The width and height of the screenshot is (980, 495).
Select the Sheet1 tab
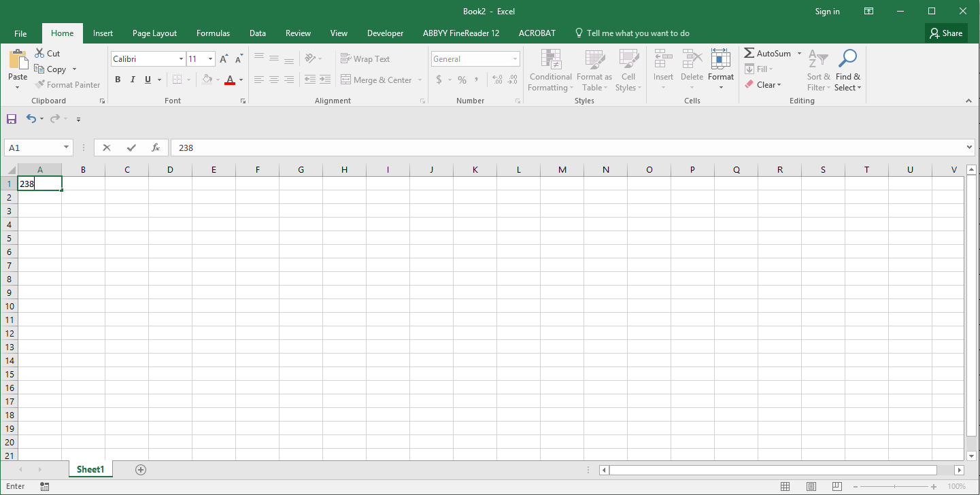(x=90, y=469)
